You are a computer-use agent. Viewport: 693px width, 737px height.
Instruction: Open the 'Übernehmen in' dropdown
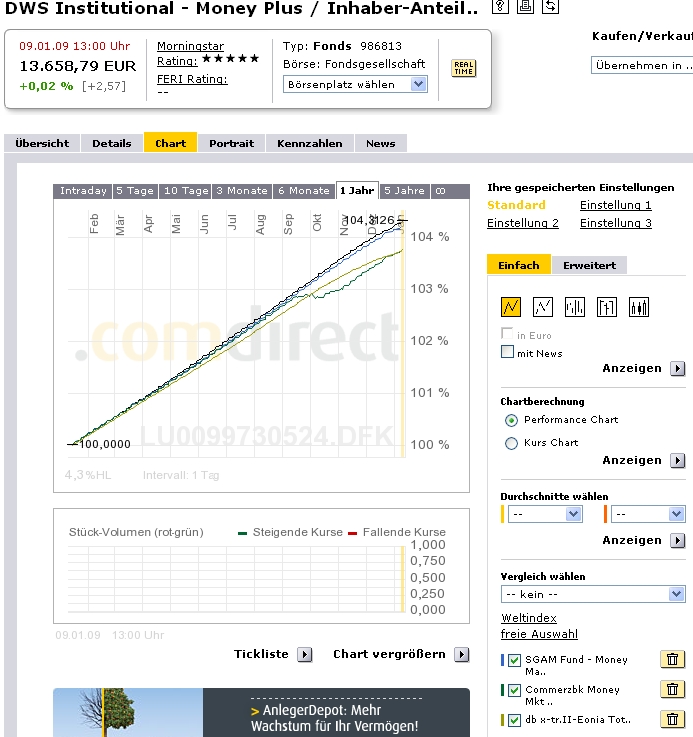(x=642, y=65)
